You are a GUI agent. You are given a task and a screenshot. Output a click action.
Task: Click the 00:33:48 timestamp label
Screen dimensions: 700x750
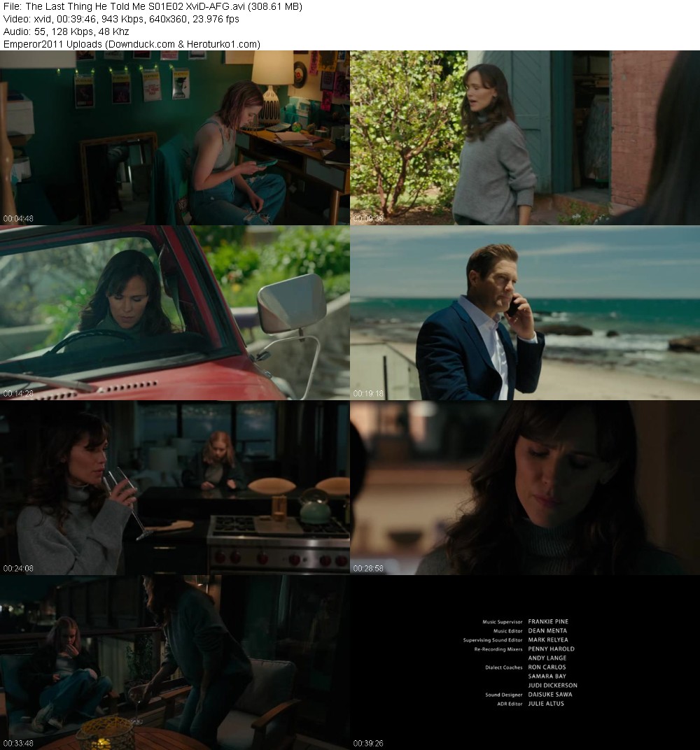click(x=18, y=744)
